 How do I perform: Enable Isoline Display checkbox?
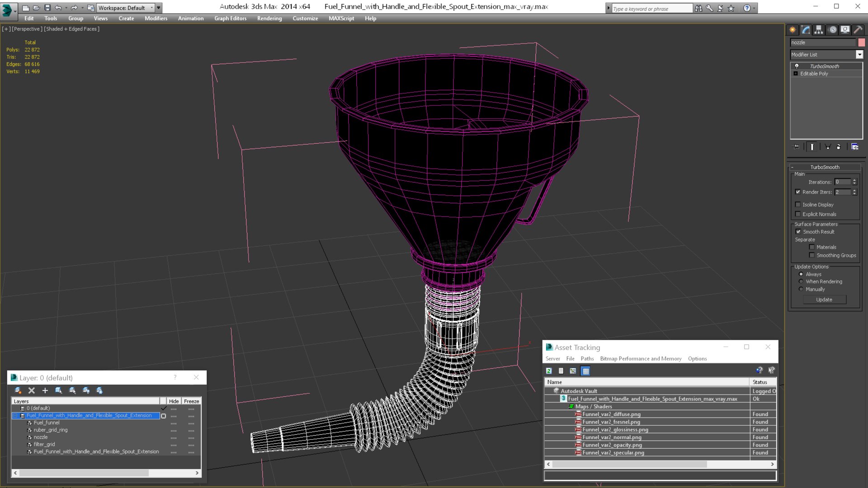[x=798, y=205]
